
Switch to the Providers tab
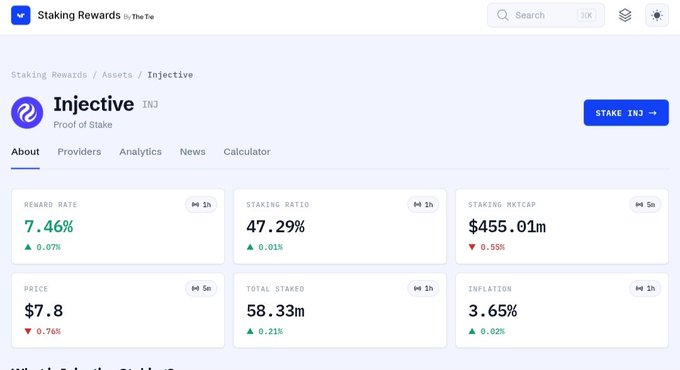[x=79, y=152]
